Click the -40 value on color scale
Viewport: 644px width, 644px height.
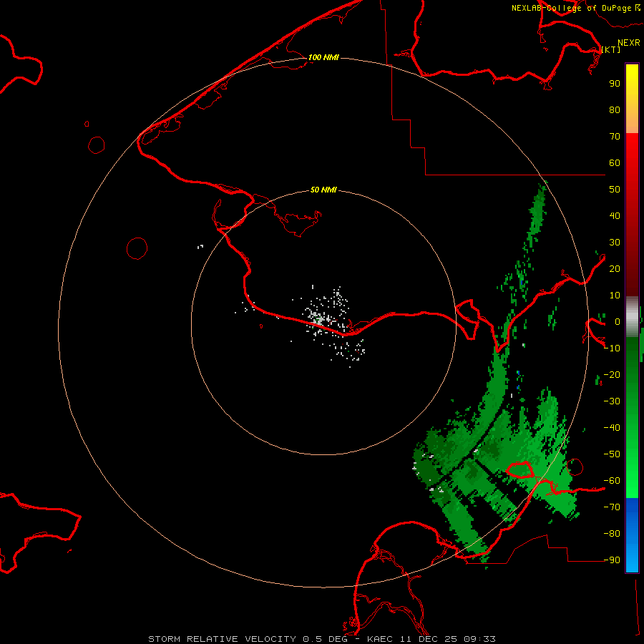tap(612, 428)
